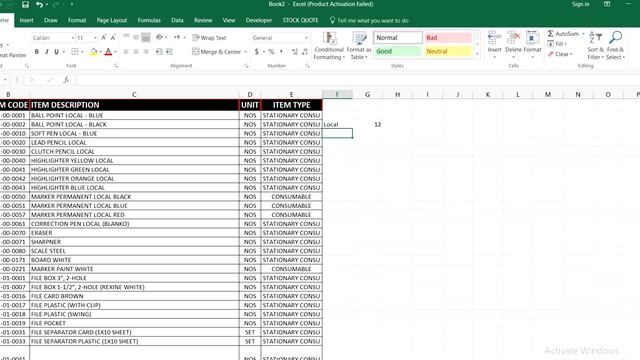Undo the last action
640x360 pixels.
pos(39,4)
